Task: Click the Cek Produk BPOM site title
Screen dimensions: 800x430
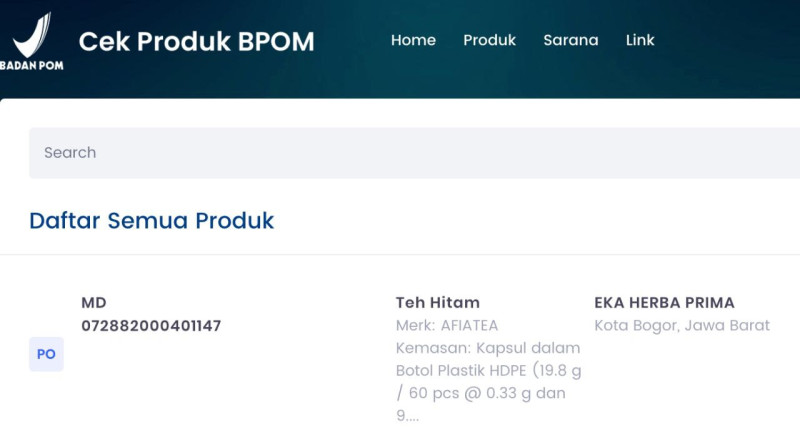Action: pos(196,41)
